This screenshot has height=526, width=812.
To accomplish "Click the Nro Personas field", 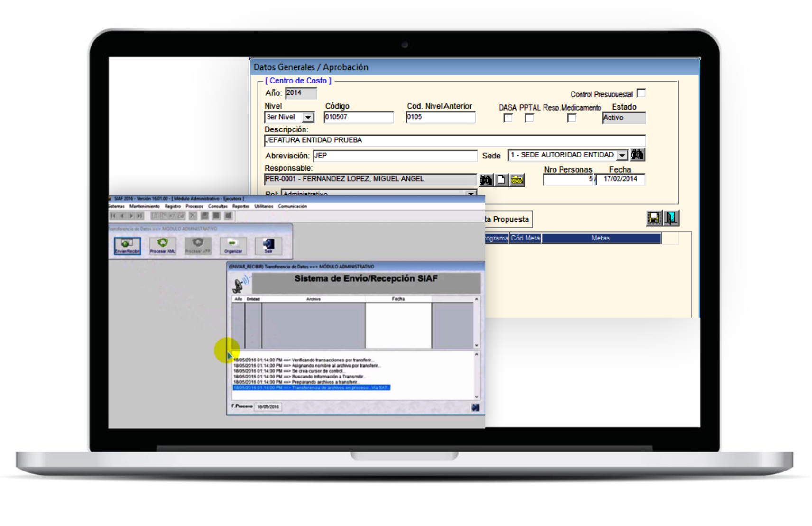I will (x=568, y=179).
